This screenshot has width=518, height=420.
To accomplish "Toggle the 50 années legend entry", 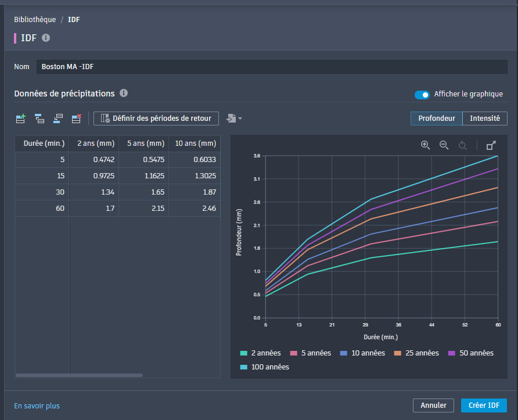I will (471, 353).
